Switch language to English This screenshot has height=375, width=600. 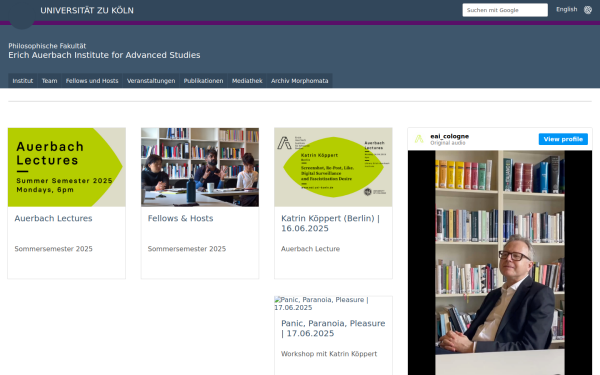[566, 9]
